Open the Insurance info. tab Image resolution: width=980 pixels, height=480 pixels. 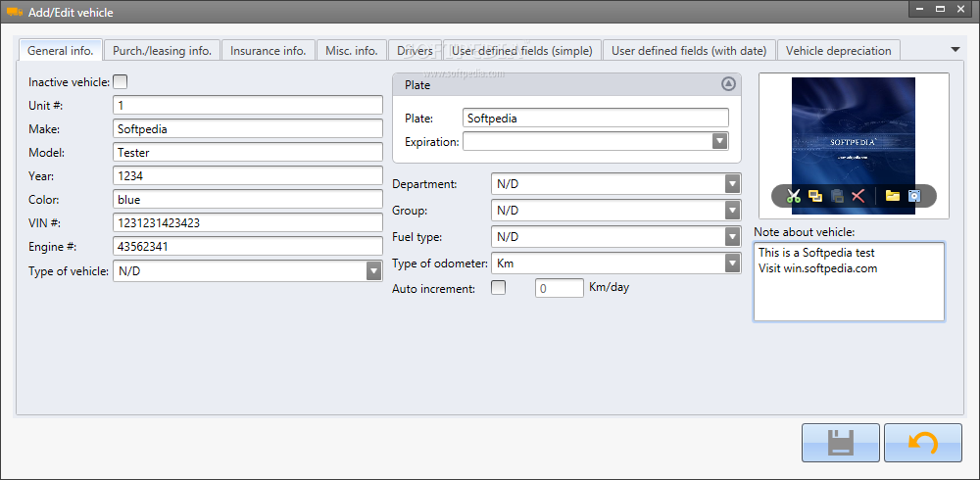tap(269, 51)
